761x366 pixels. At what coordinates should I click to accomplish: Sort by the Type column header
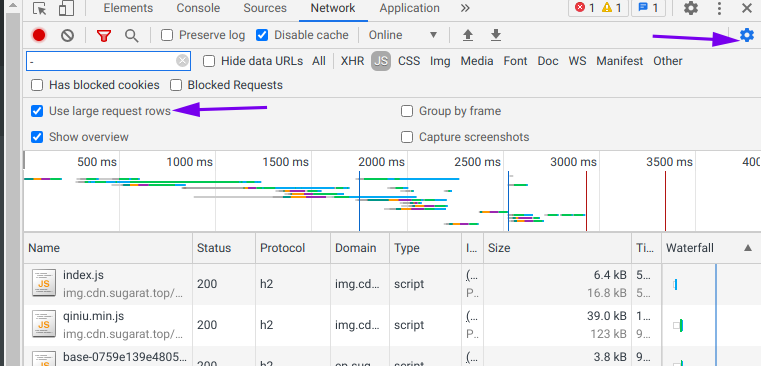point(425,248)
